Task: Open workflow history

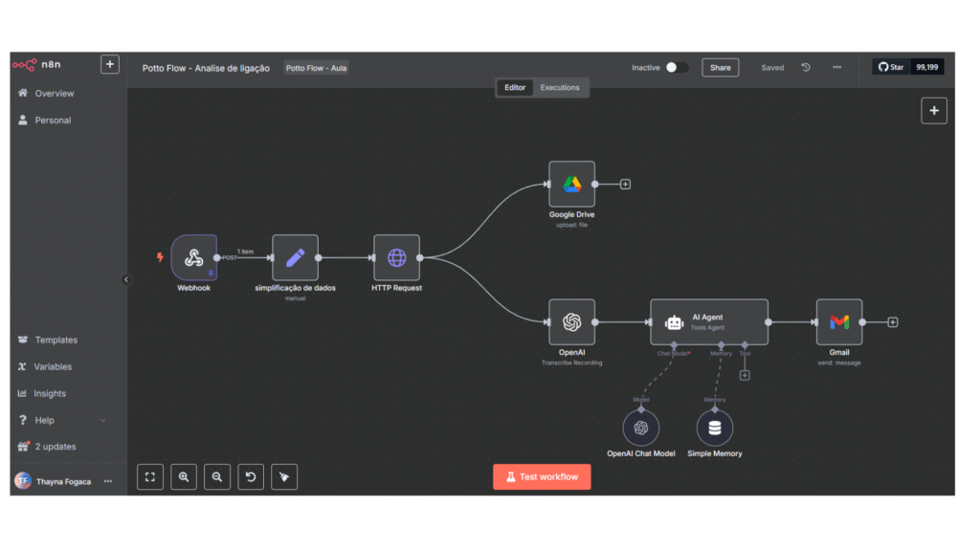Action: tap(806, 68)
